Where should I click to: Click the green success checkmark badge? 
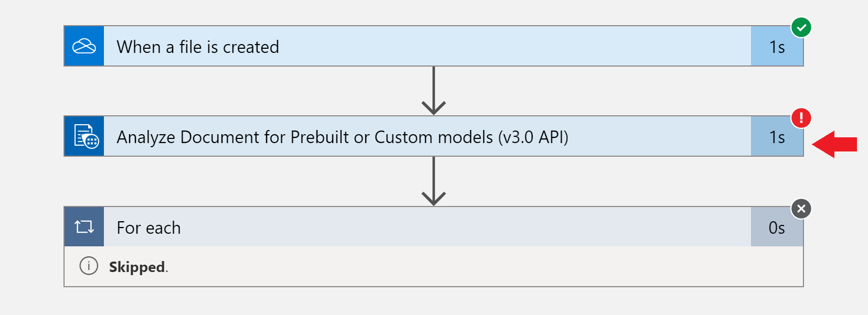coord(801,28)
